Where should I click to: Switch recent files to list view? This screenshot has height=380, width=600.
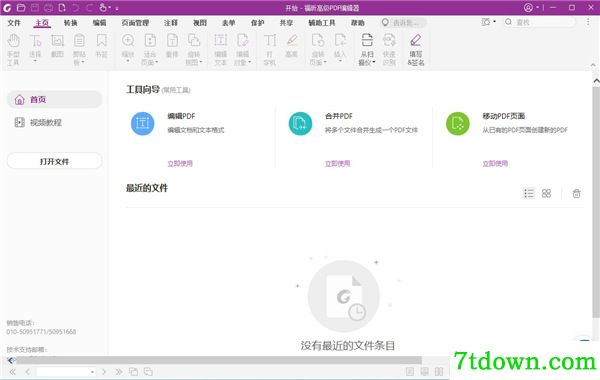(x=528, y=193)
